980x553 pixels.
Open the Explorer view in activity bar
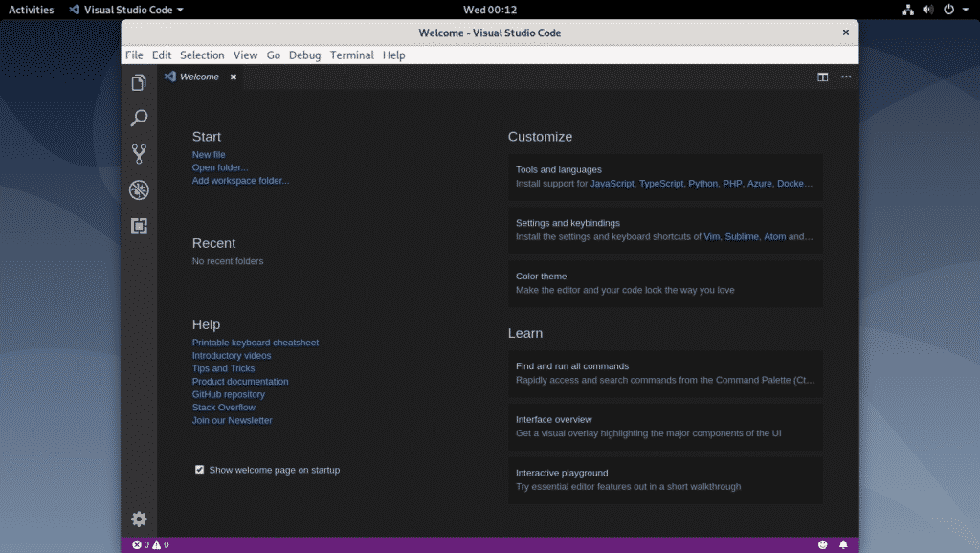139,83
